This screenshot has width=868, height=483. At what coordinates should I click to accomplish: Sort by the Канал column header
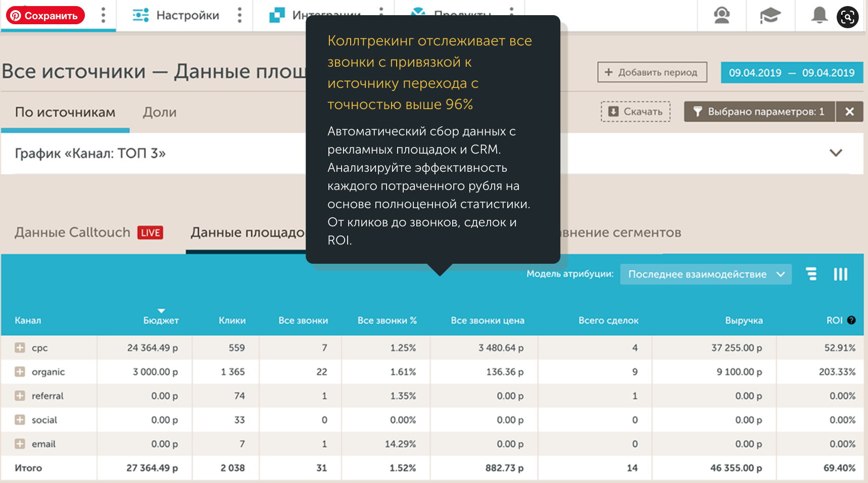(28, 320)
